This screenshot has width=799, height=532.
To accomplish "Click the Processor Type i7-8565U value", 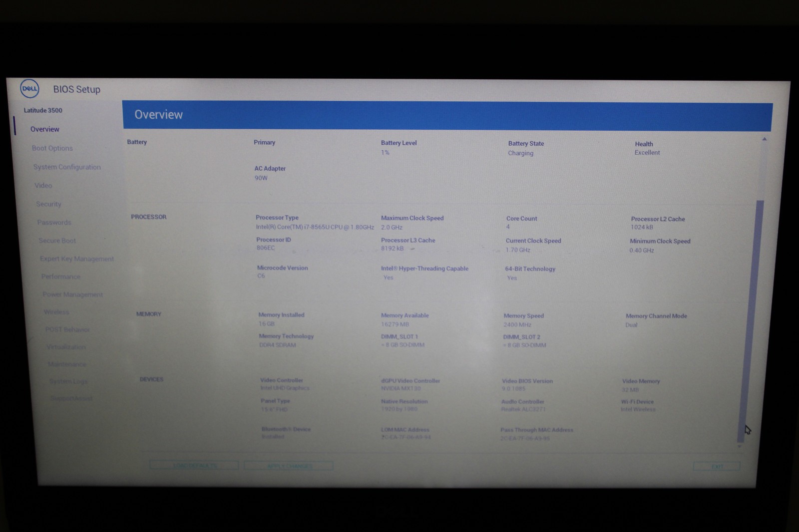I will pyautogui.click(x=315, y=227).
